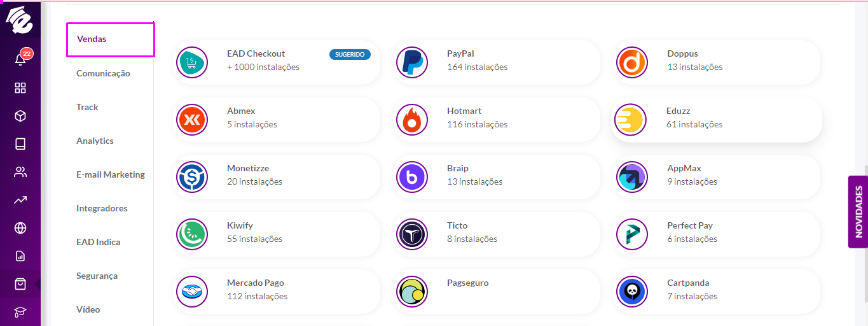The height and width of the screenshot is (326, 868).
Task: Select the Hotmart flame logo
Action: click(x=412, y=120)
